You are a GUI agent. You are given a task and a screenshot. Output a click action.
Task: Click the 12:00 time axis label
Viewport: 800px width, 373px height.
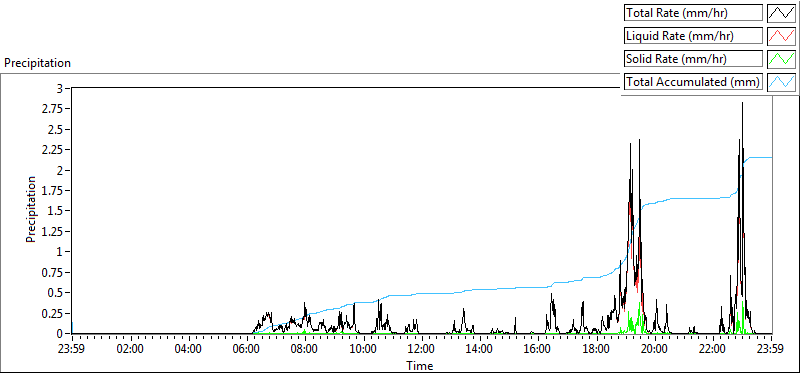click(x=421, y=350)
